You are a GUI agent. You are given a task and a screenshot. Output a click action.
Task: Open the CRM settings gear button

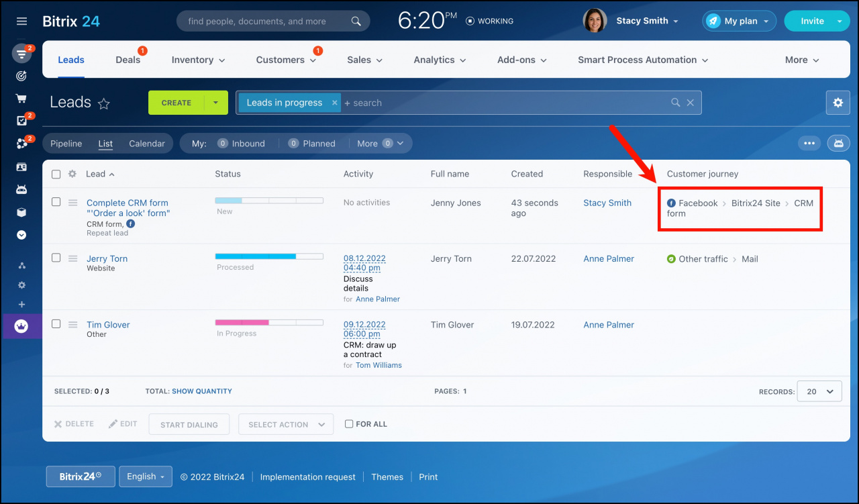[838, 103]
